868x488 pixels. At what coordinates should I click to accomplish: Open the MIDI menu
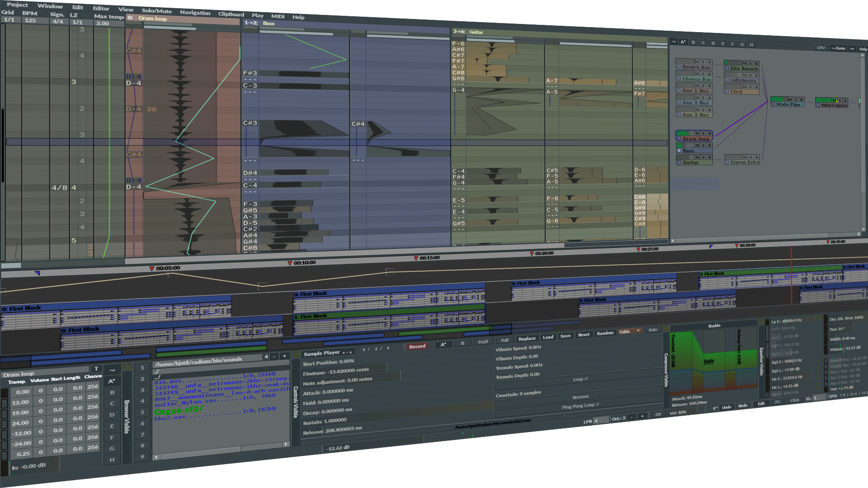tap(278, 16)
